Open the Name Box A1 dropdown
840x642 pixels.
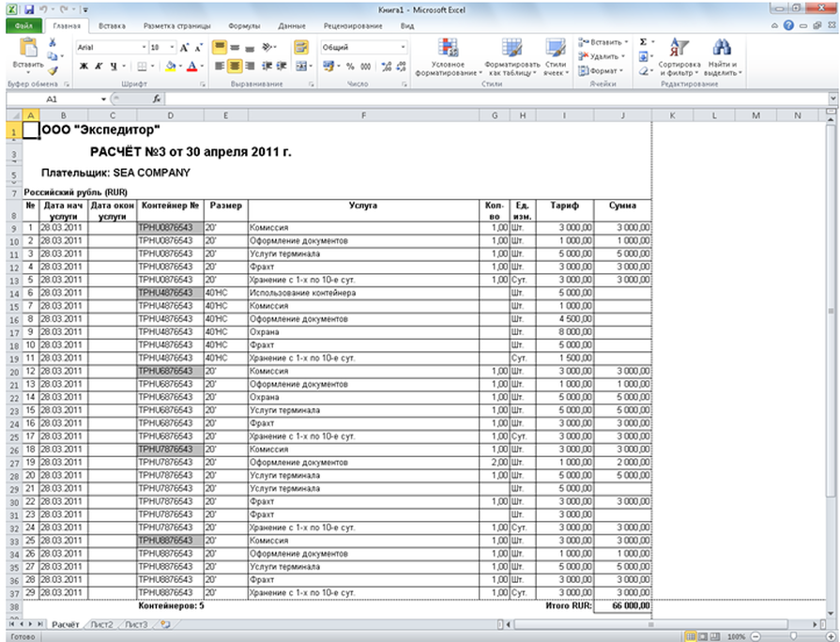(103, 99)
